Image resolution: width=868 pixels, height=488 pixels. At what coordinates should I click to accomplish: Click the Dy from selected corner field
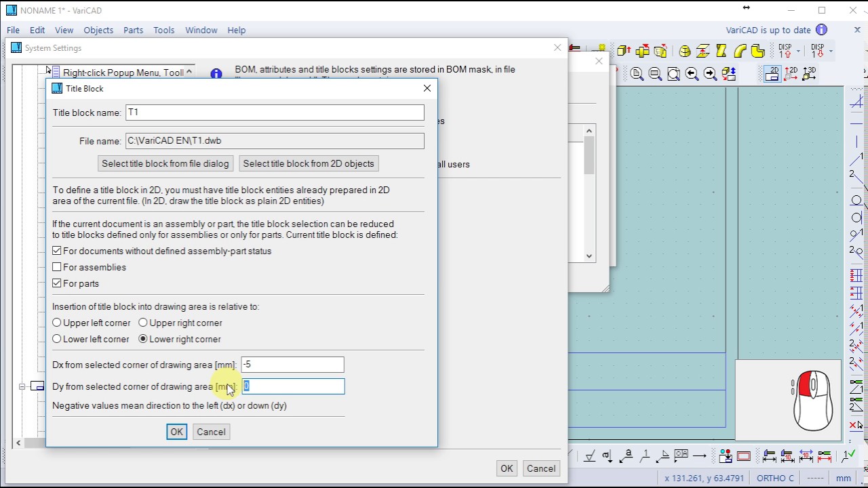292,386
